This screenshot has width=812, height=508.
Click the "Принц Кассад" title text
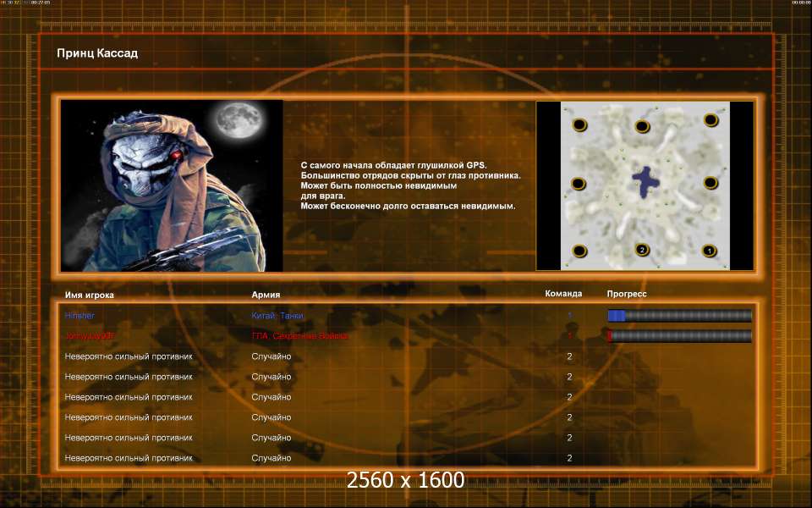(97, 52)
